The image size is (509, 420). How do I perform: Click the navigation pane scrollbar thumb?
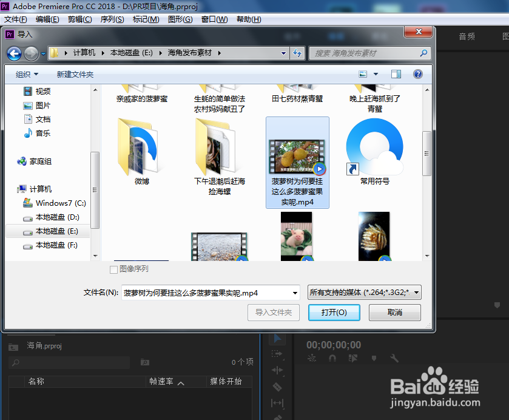click(x=95, y=190)
